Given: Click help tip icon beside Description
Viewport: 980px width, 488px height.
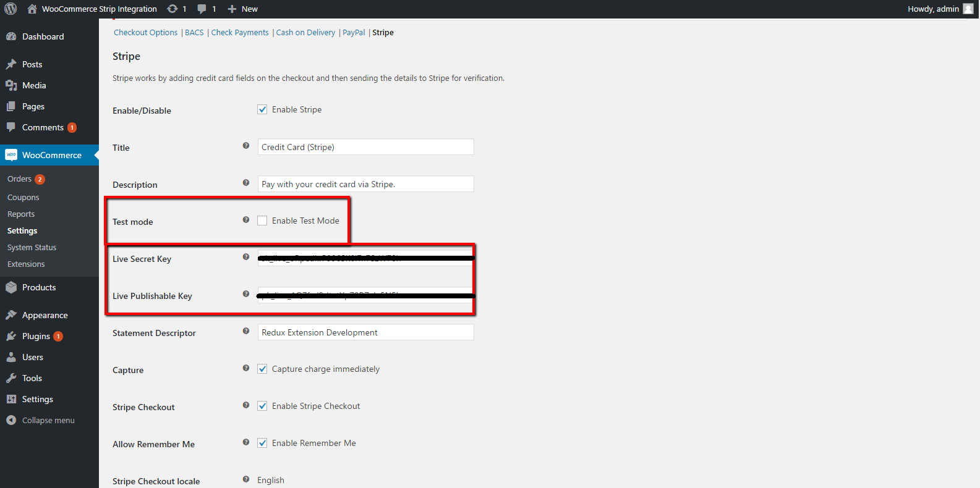Looking at the screenshot, I should pyautogui.click(x=246, y=183).
